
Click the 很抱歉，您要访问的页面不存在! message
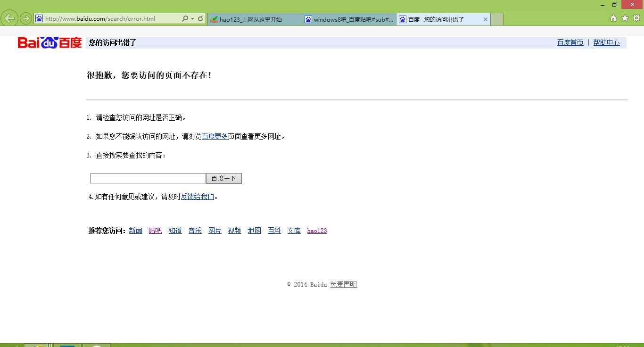click(149, 75)
